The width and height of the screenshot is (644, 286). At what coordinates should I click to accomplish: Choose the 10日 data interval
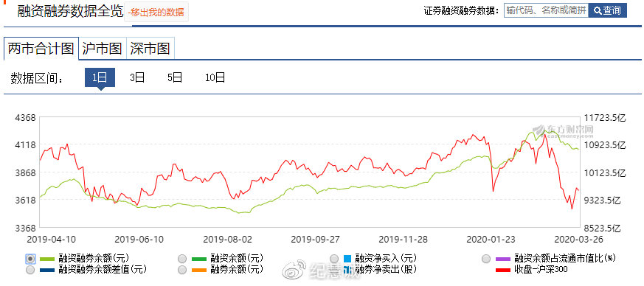tap(215, 77)
